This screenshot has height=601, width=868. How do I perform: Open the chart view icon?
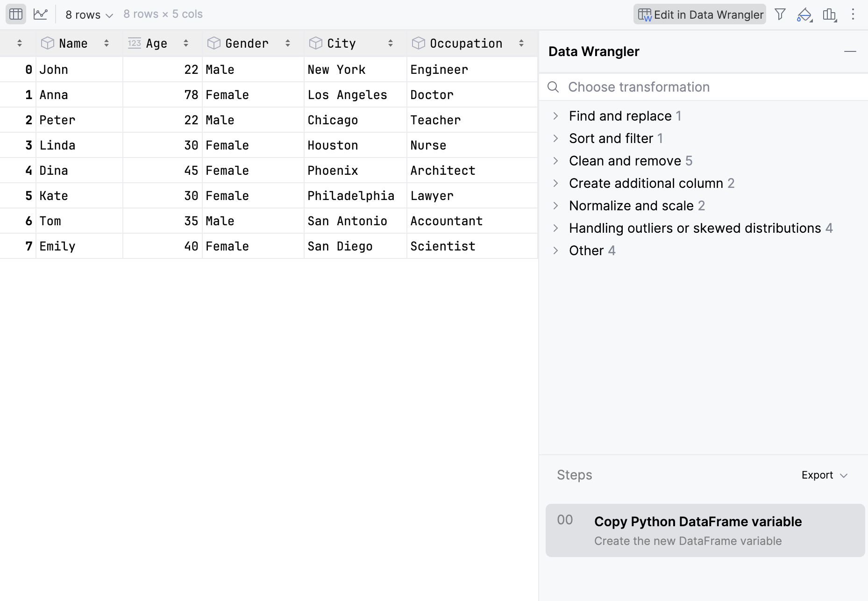point(40,14)
